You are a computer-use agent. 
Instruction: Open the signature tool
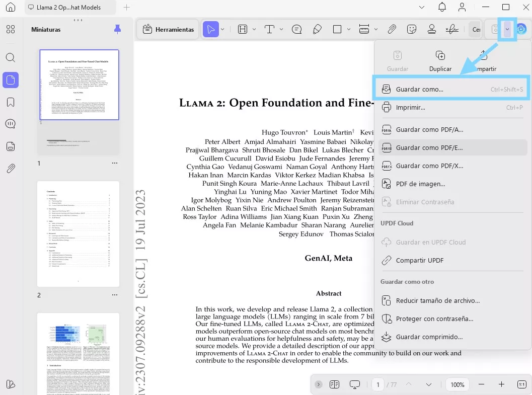click(x=452, y=30)
